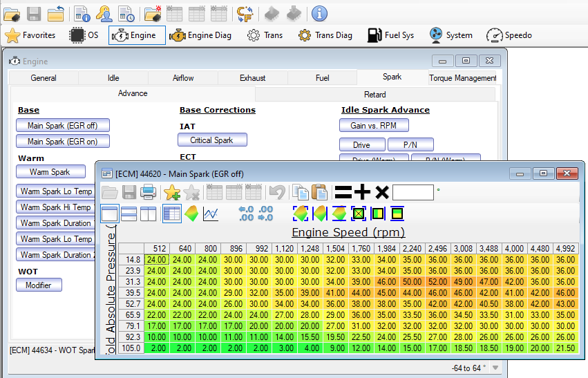
Task: Click the add (+) operator icon
Action: [363, 193]
